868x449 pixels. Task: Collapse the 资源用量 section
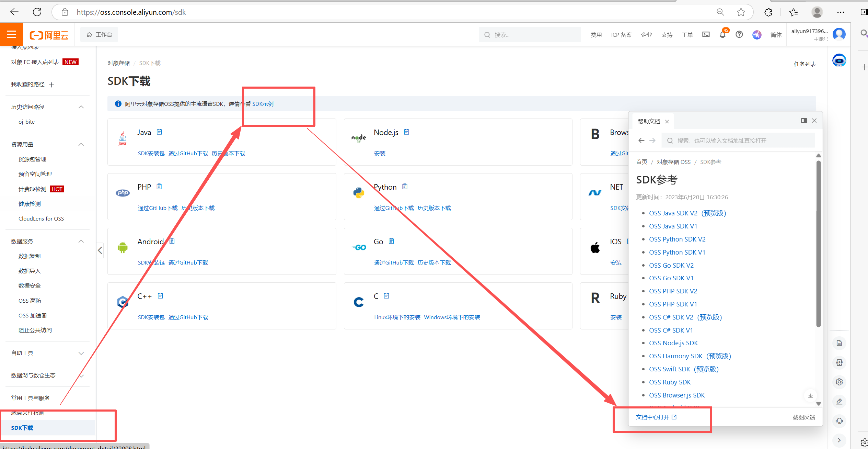coord(81,144)
